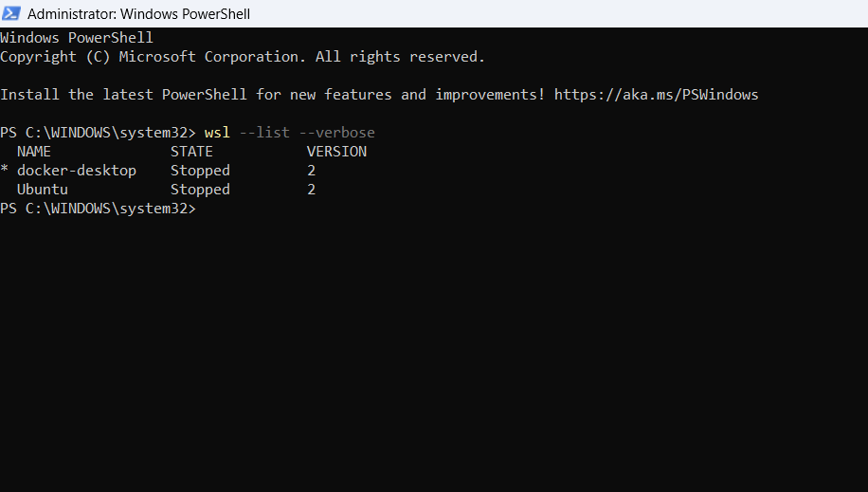
Task: Click the https://aka.ms/PSWindows URL
Action: pos(656,95)
